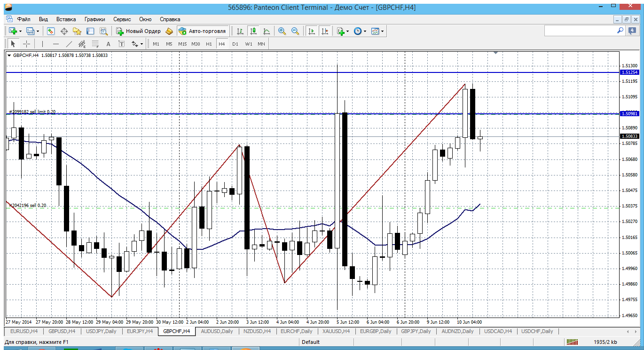Select the arrows symbols tool

pyautogui.click(x=134, y=44)
